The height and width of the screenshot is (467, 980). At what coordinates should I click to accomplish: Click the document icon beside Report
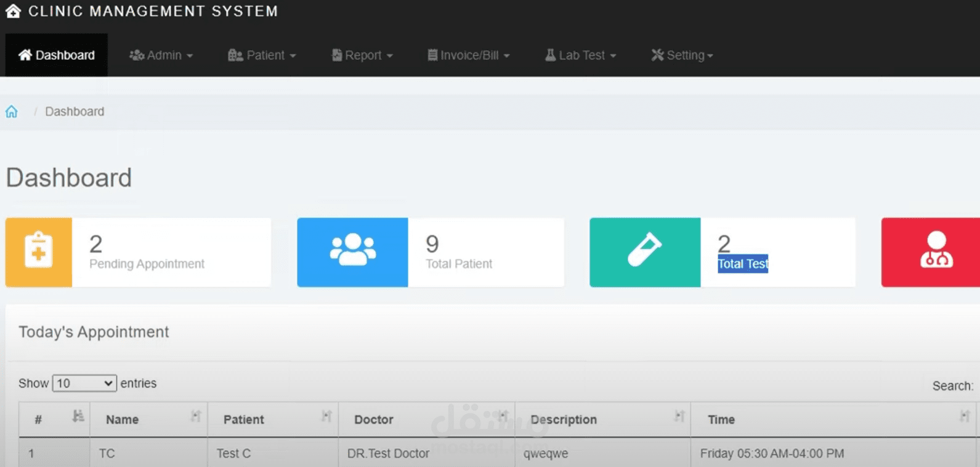pos(337,55)
